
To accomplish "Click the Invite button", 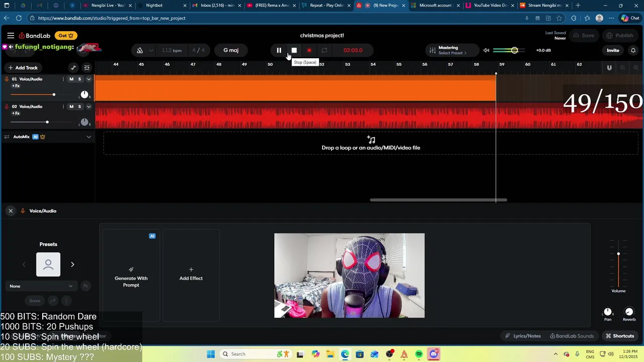I will (x=613, y=50).
